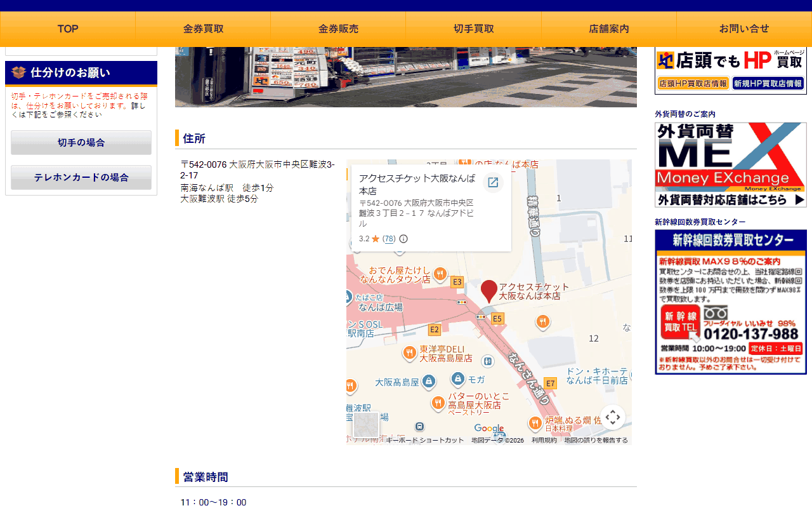Click the E7 subway exit marker
The width and height of the screenshot is (812, 508).
(550, 383)
